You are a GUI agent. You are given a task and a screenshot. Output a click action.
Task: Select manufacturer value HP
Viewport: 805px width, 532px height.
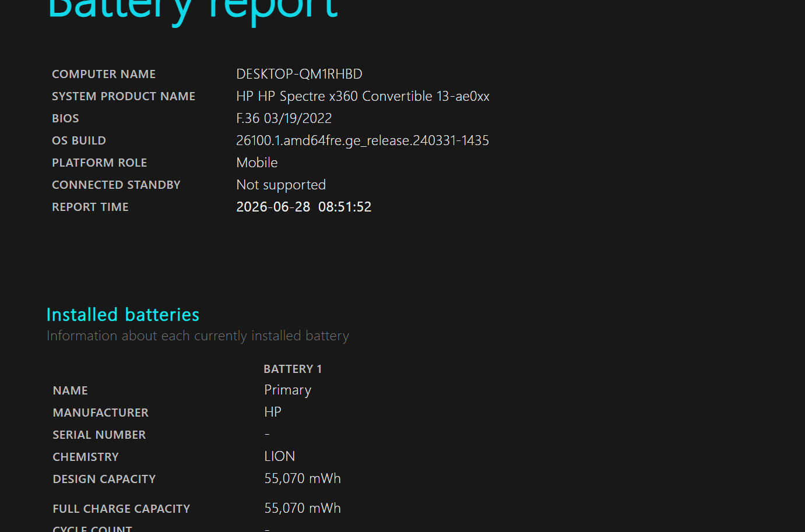[272, 412]
